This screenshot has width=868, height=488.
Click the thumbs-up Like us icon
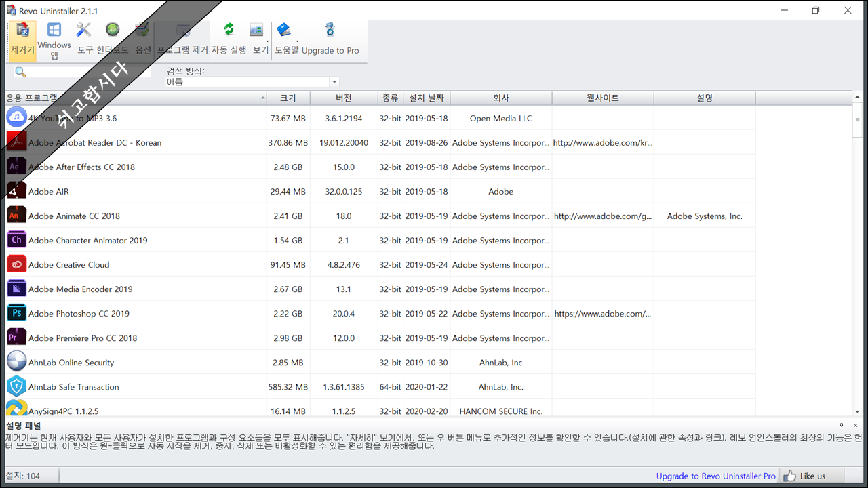789,476
